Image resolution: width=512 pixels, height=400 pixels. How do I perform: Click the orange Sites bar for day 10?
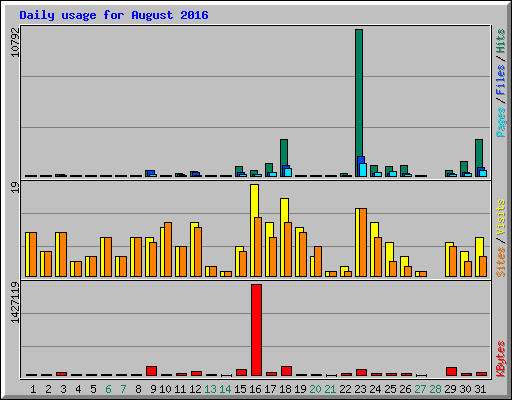tap(168, 249)
